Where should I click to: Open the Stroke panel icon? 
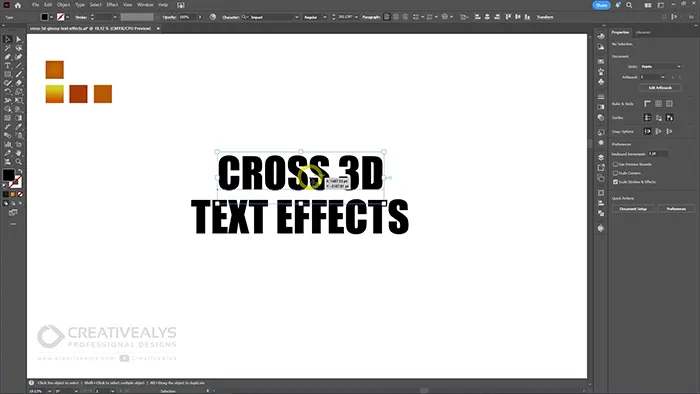tap(601, 97)
